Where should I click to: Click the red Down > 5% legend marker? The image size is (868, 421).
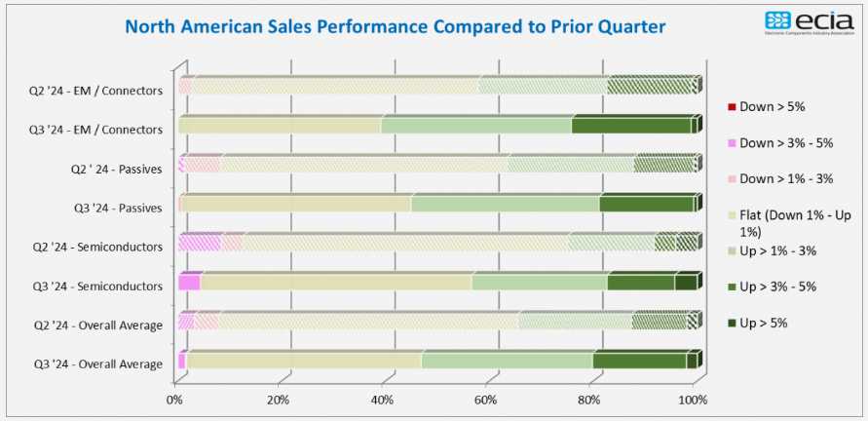(x=732, y=106)
